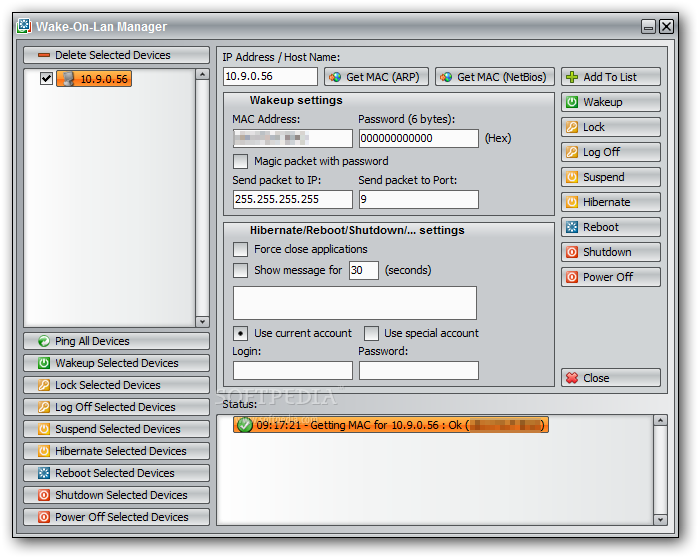Click the green Wakeup power button
699x558 pixels.
[611, 102]
